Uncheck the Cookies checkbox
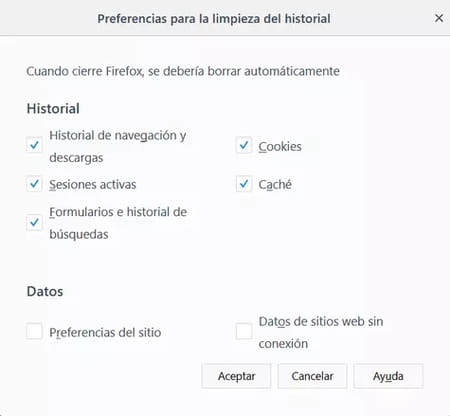The image size is (450, 416). 244,145
